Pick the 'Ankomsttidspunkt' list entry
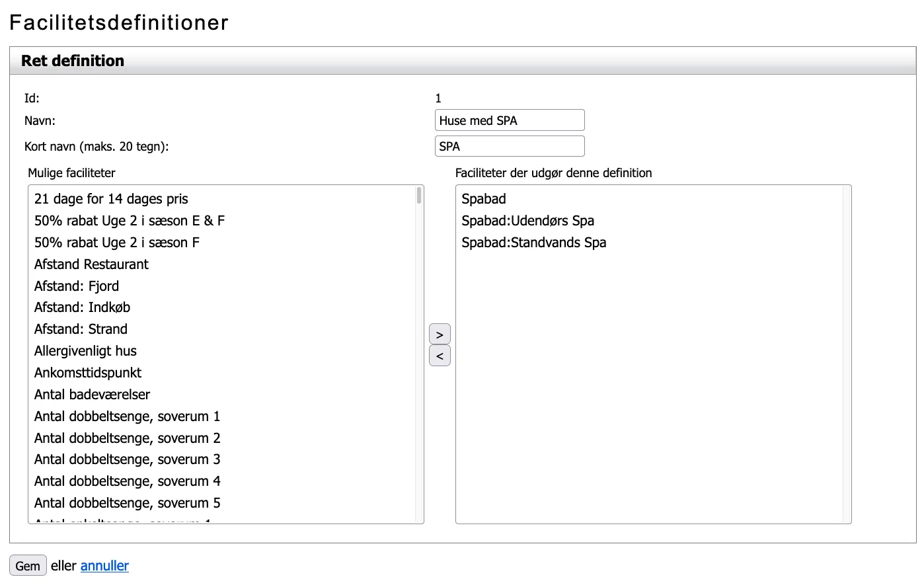Screen dimensions: 924x585 coord(88,373)
